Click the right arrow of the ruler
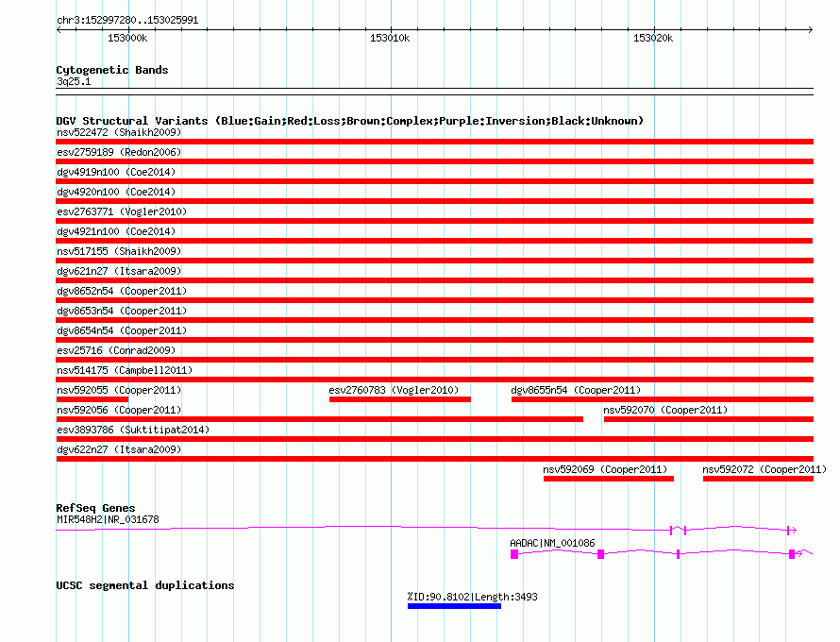840x642 pixels. pyautogui.click(x=810, y=29)
